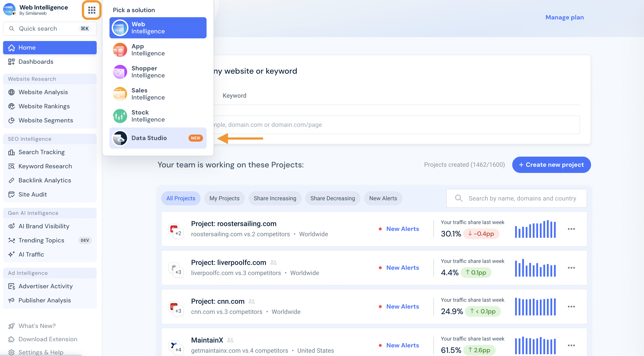644x356 pixels.
Task: Click the Website Analysis globe icon
Action: [x=11, y=92]
